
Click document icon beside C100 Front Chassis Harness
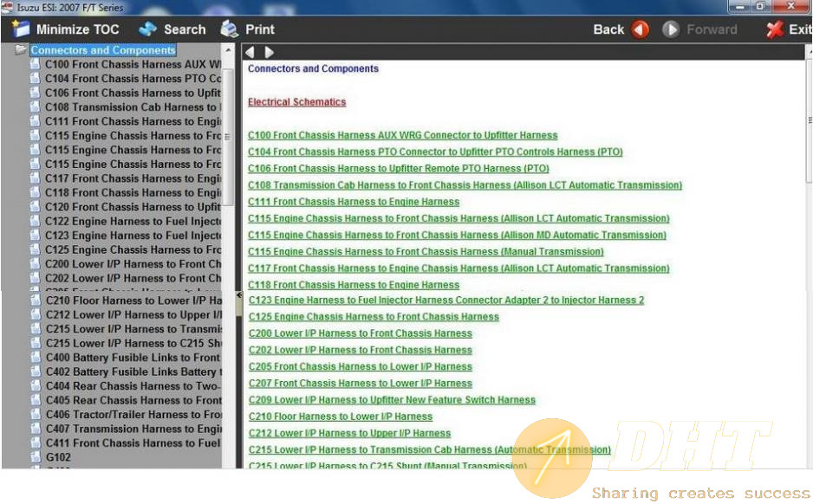(x=35, y=64)
